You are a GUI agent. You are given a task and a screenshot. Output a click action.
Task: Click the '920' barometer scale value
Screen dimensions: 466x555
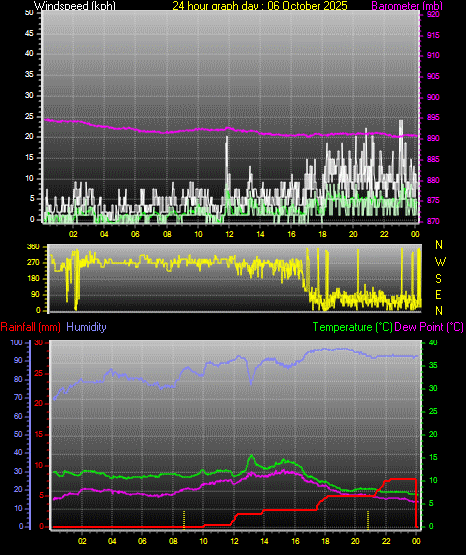click(433, 14)
